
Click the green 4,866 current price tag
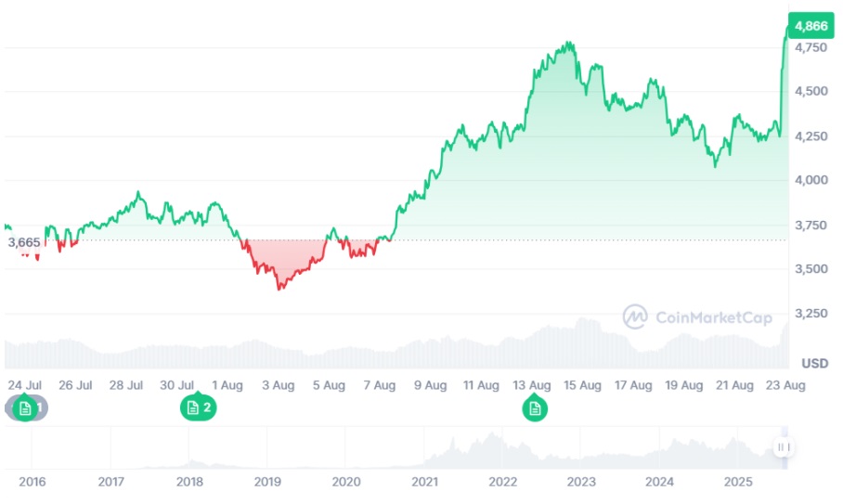pyautogui.click(x=811, y=26)
